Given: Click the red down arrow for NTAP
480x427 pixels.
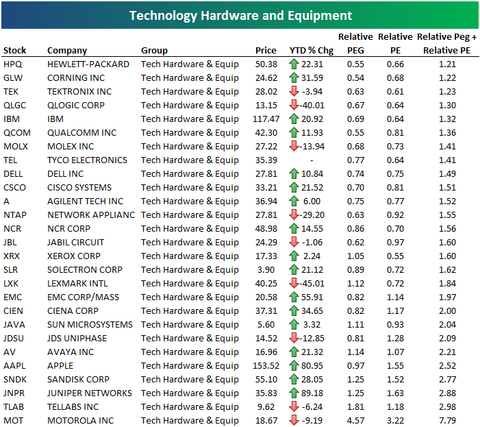Looking at the screenshot, I should [294, 215].
